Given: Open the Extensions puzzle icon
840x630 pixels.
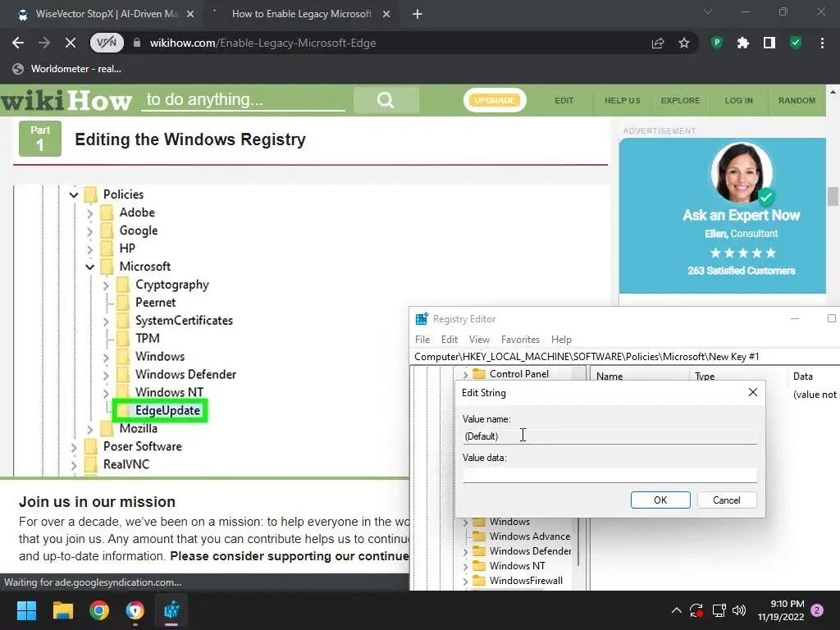Looking at the screenshot, I should coord(743,43).
